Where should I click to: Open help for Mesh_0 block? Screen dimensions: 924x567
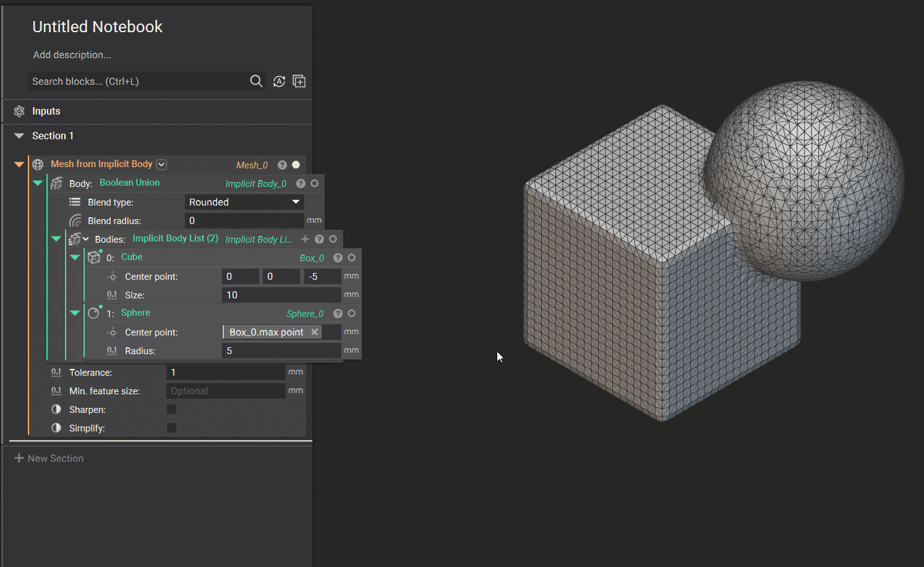[282, 165]
